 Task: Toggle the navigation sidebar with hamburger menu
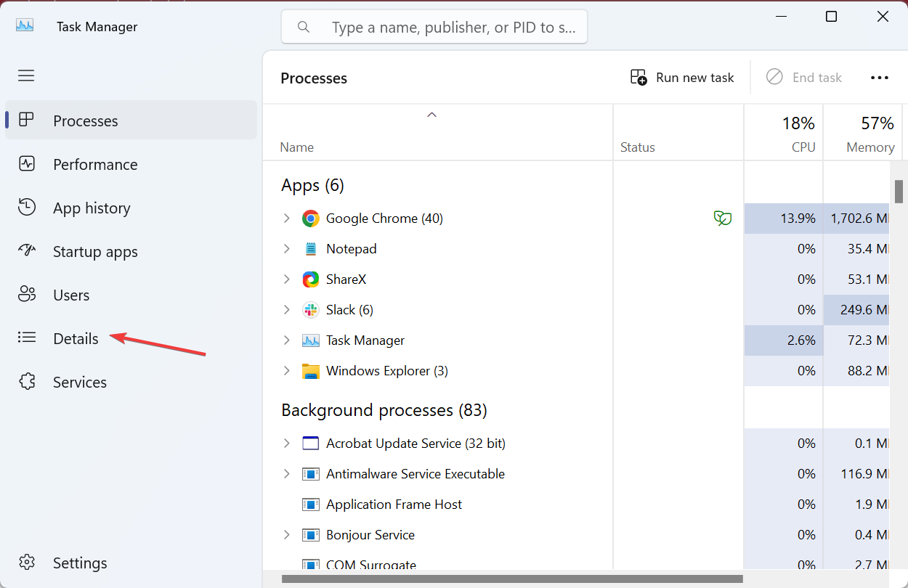(x=26, y=75)
